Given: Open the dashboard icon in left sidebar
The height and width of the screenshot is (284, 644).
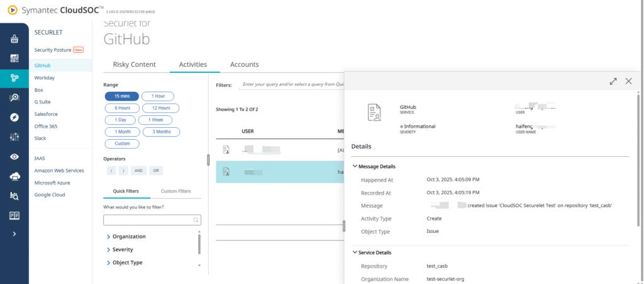Looking at the screenshot, I should click(14, 59).
